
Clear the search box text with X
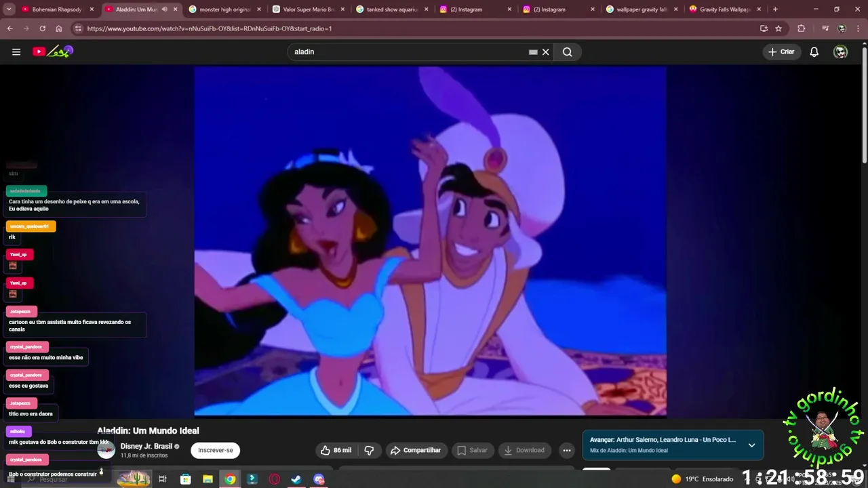point(545,52)
